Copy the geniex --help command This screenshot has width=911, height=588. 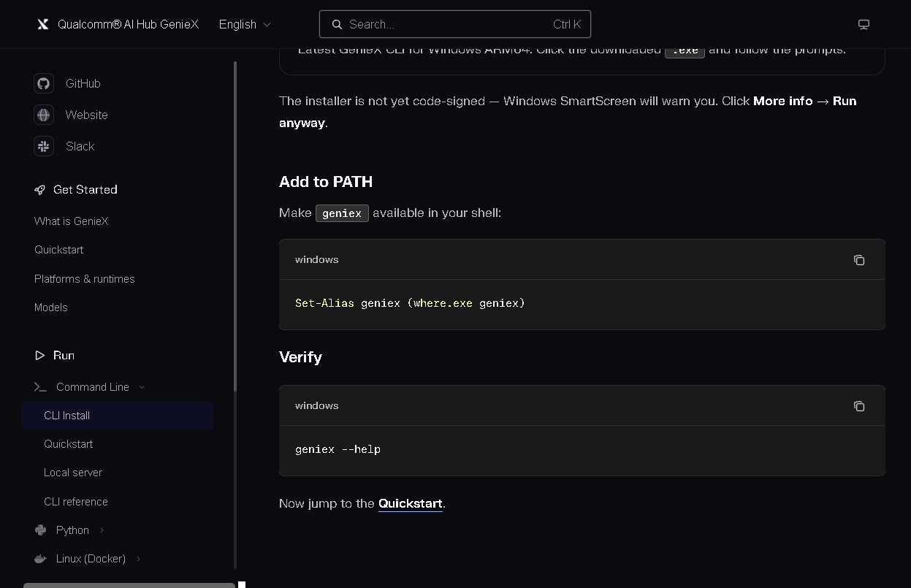859,406
